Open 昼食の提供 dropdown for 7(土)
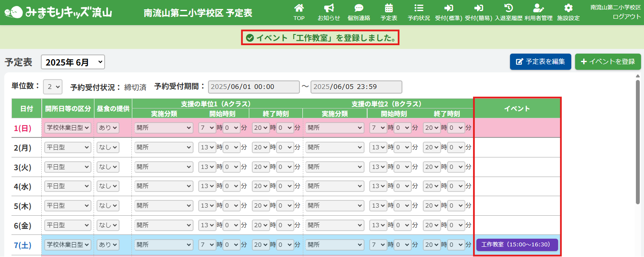Viewport: 644px width, 257px height. (108, 245)
